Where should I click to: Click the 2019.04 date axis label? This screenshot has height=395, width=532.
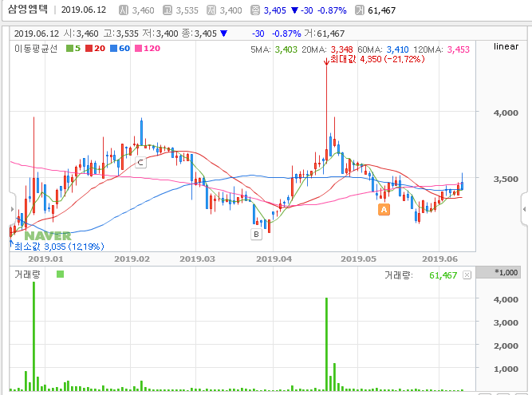(274, 259)
